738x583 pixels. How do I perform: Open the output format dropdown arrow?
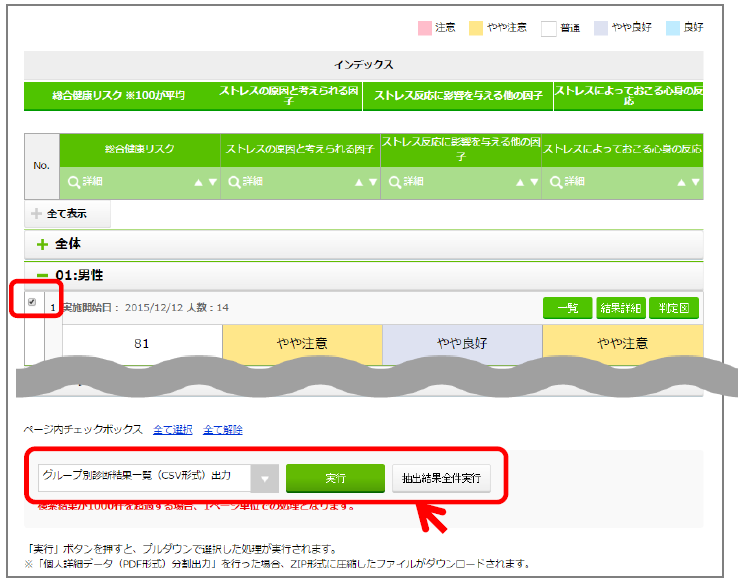click(x=265, y=479)
